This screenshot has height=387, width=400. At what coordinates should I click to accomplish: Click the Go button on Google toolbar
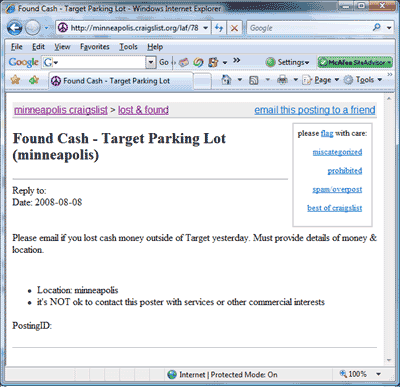coord(164,62)
